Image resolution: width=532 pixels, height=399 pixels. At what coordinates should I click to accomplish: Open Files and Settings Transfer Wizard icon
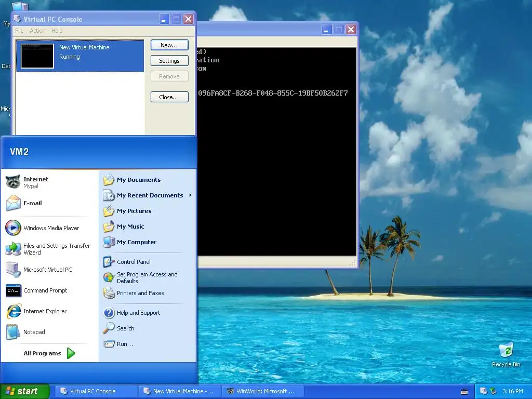pyautogui.click(x=13, y=249)
